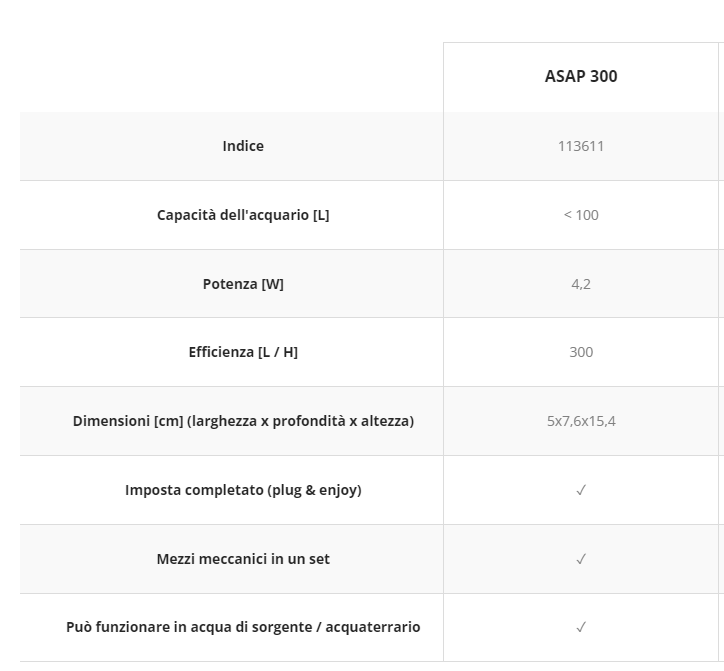
Task: Click the efficiency value 300
Action: (581, 352)
